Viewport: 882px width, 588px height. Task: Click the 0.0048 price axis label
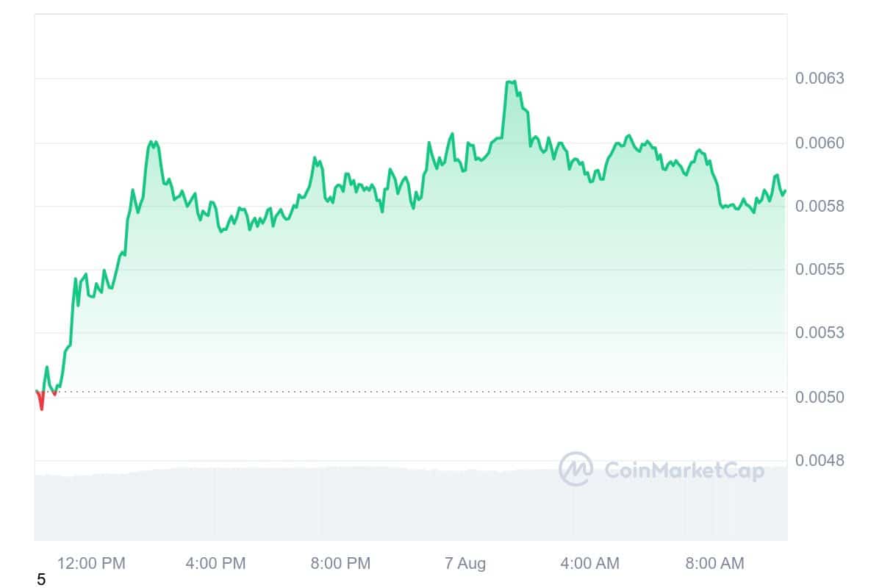(820, 461)
